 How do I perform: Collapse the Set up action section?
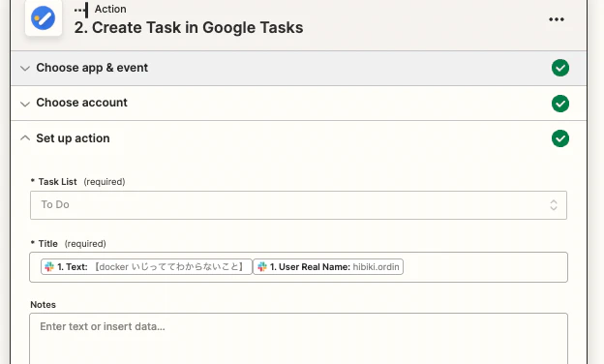25,137
